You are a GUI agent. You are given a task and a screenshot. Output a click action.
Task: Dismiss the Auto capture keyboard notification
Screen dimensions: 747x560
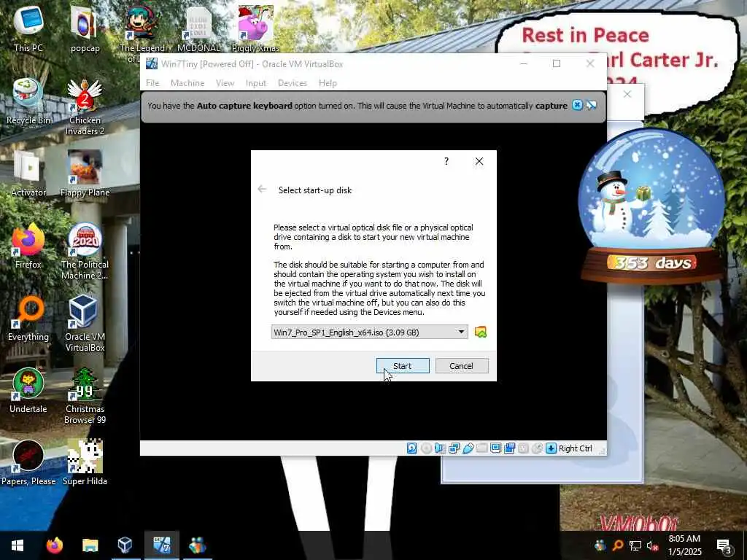(577, 105)
